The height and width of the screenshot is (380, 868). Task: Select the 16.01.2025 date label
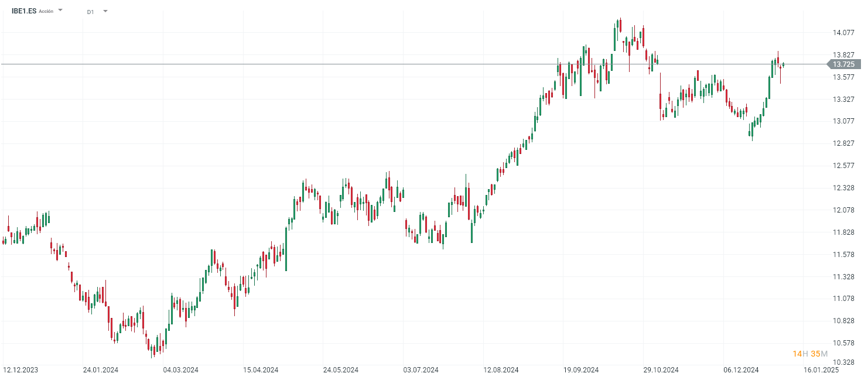click(821, 370)
